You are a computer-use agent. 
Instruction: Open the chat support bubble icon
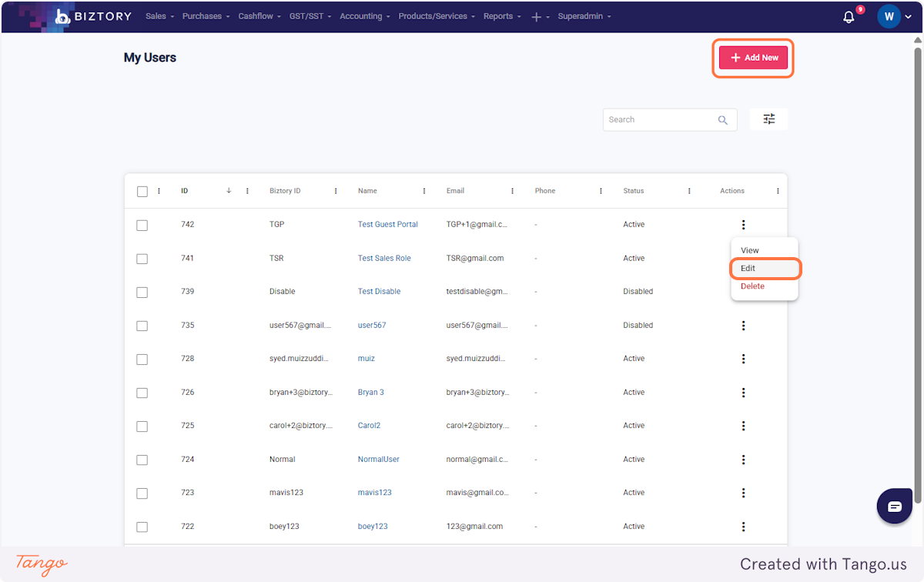click(x=895, y=507)
